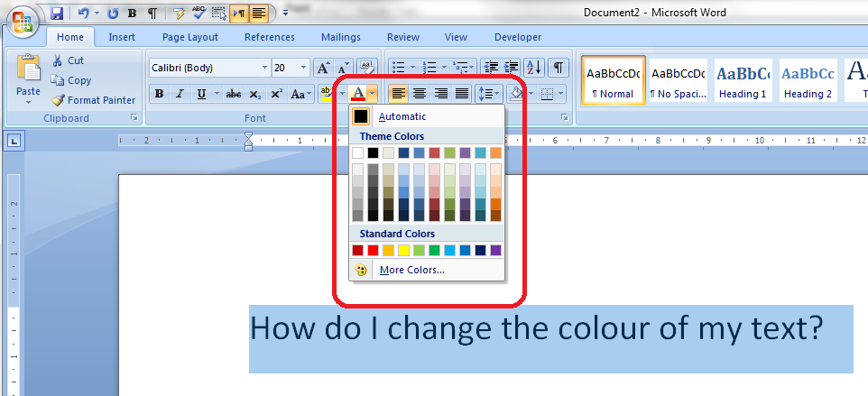Switch to the Review tab

pyautogui.click(x=403, y=37)
